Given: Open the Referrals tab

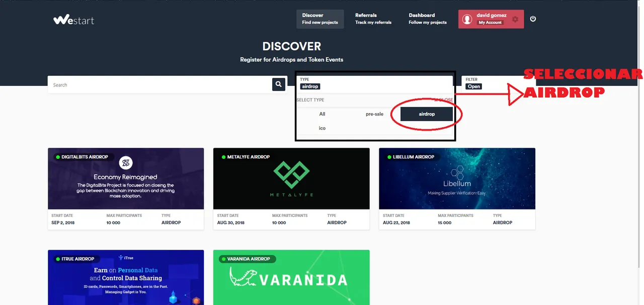Looking at the screenshot, I should [x=373, y=19].
